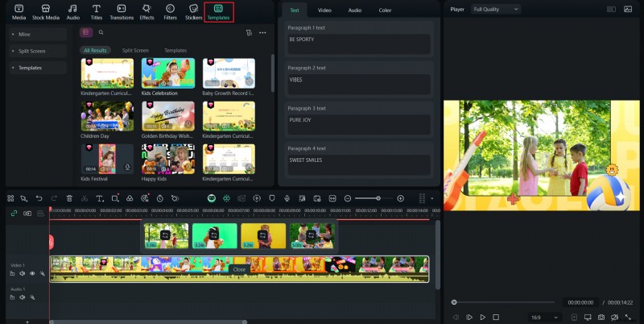Screen dimensions: 644x324
Task: Toggle player volume speaker icon
Action: tap(614, 318)
